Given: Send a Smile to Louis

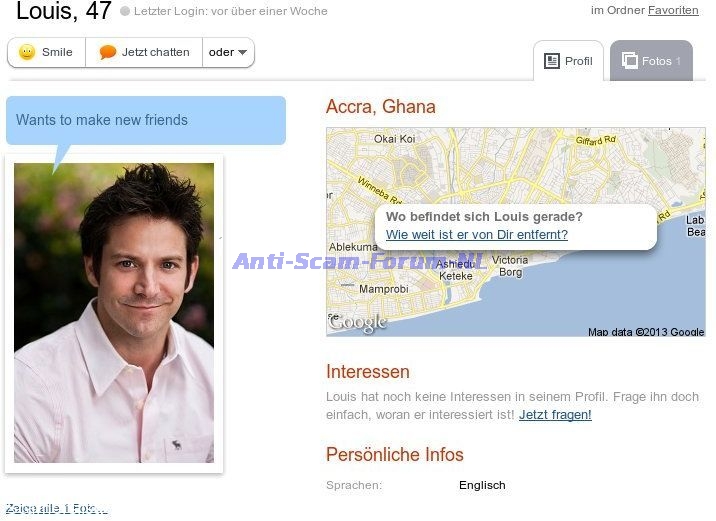Looking at the screenshot, I should [x=47, y=53].
